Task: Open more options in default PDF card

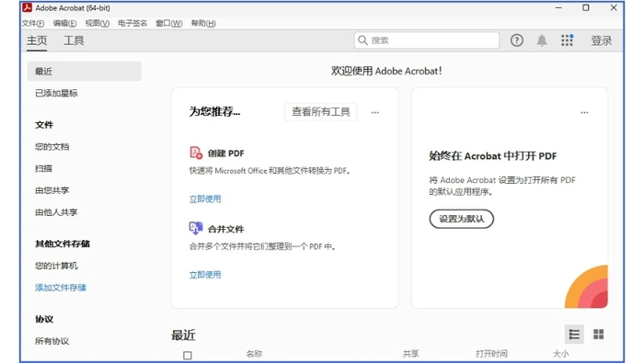Action: tap(584, 112)
